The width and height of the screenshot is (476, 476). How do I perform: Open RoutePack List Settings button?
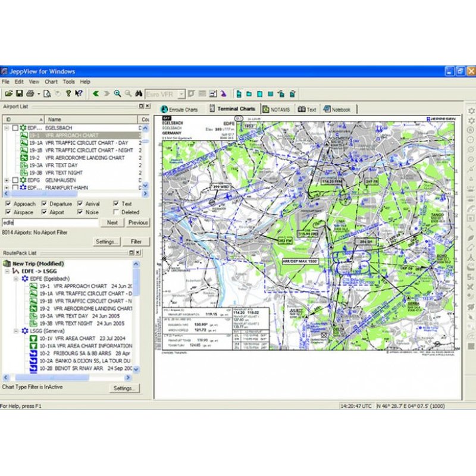(124, 389)
